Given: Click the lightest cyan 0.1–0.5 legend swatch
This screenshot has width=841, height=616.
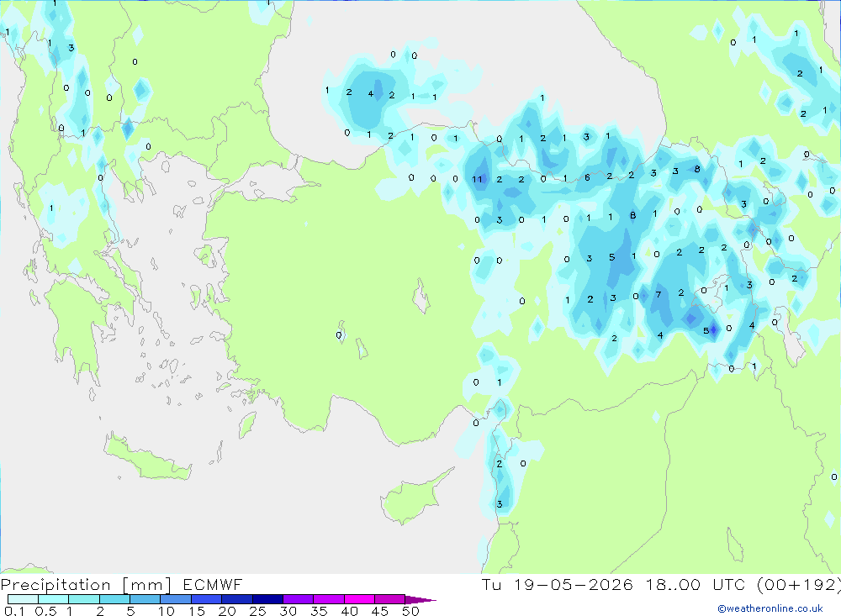Looking at the screenshot, I should [x=23, y=599].
